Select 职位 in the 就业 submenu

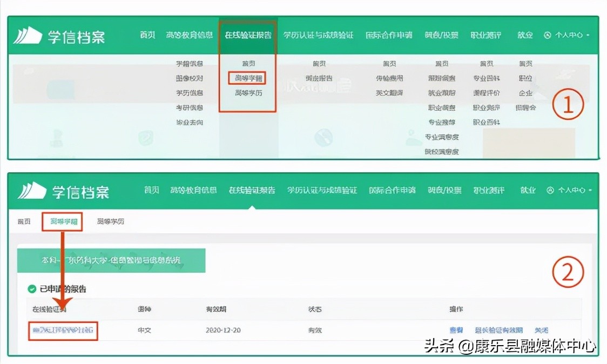tap(525, 78)
